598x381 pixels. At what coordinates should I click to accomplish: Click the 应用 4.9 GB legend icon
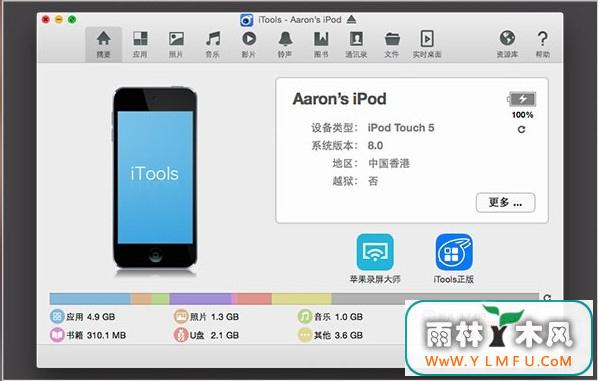[x=57, y=316]
